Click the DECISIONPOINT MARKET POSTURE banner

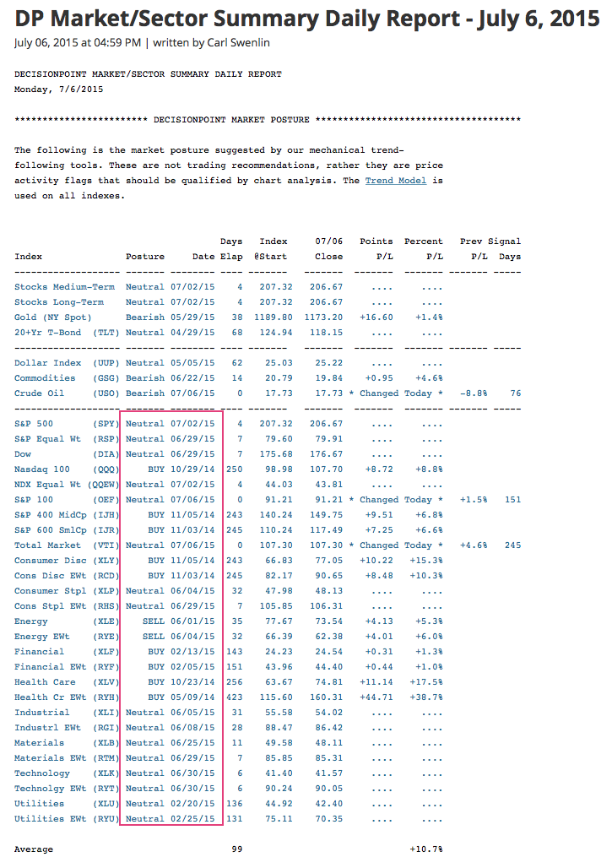(x=268, y=120)
